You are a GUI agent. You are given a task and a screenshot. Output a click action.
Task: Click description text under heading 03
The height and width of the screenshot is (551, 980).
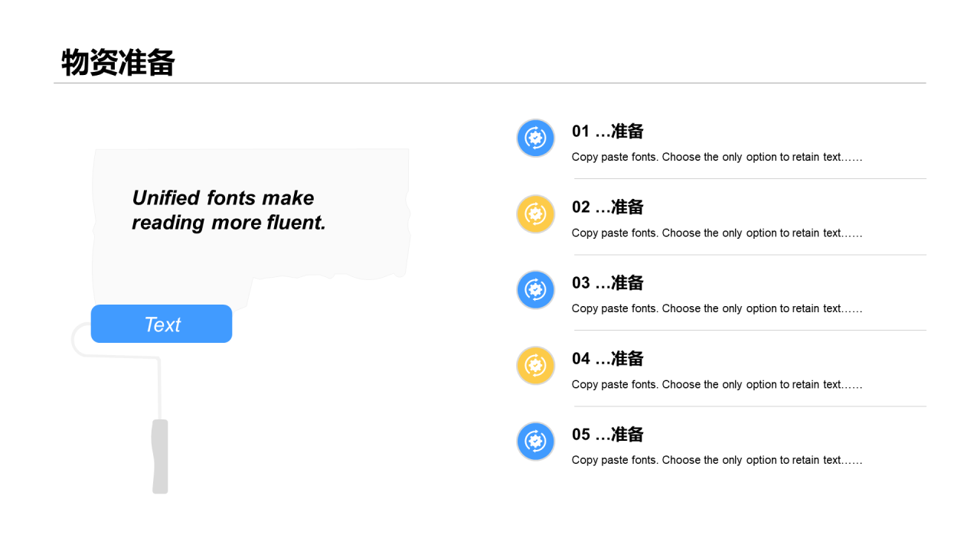(717, 308)
